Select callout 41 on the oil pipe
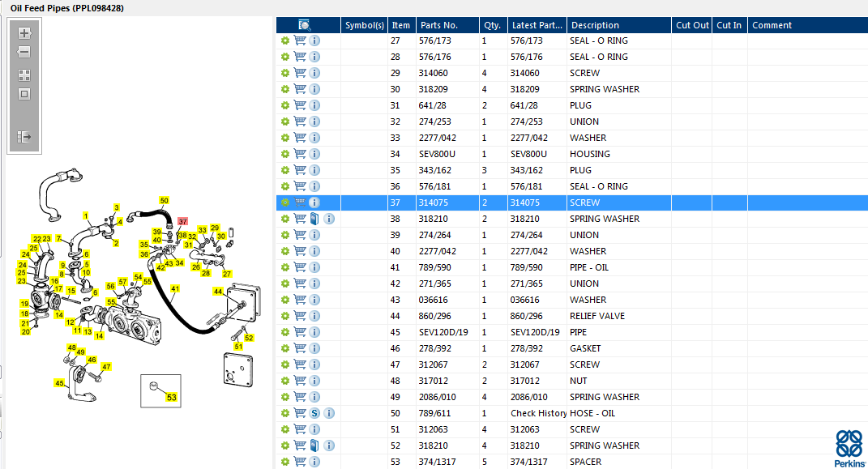 click(175, 288)
